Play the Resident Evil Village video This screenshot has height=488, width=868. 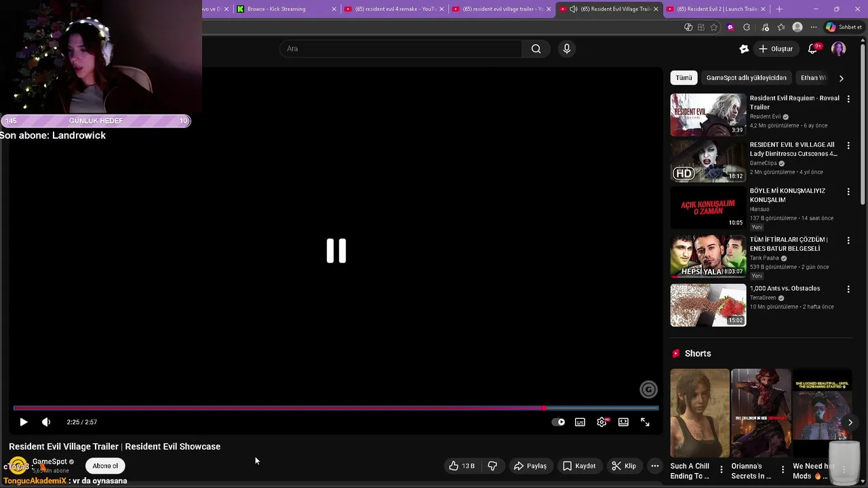[23, 422]
